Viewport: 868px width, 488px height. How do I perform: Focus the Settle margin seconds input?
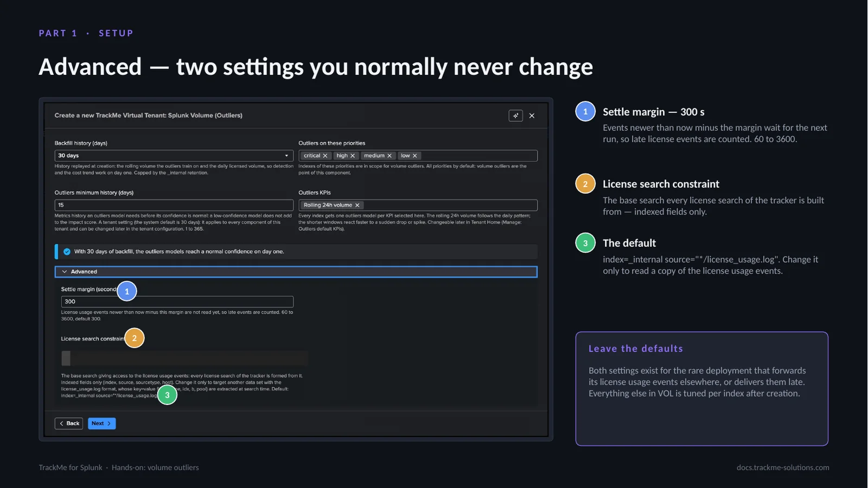pos(177,301)
